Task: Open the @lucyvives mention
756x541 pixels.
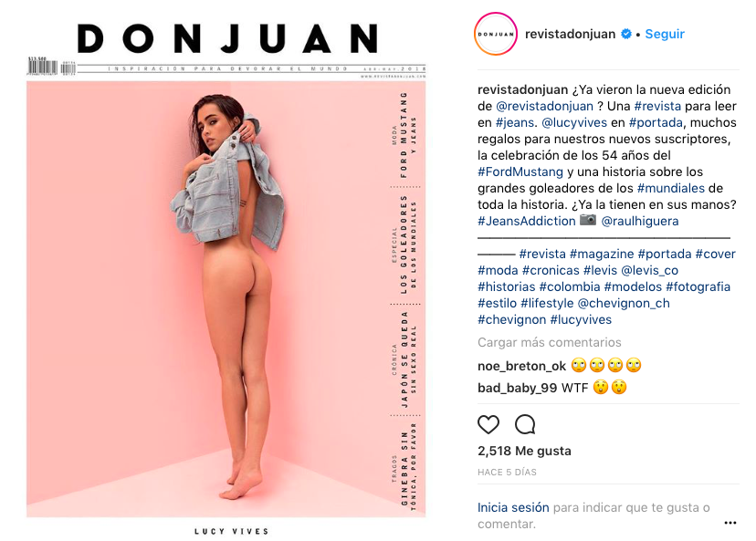Action: tap(574, 122)
